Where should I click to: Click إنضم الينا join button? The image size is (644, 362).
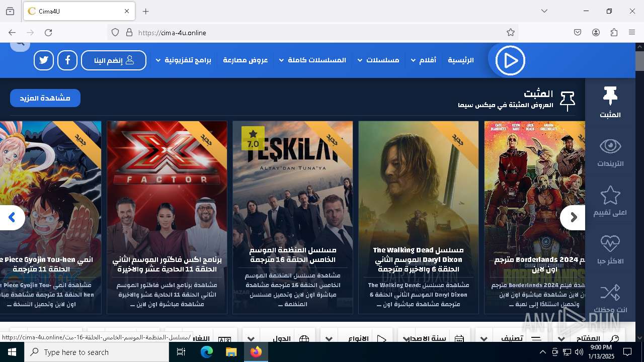point(114,60)
